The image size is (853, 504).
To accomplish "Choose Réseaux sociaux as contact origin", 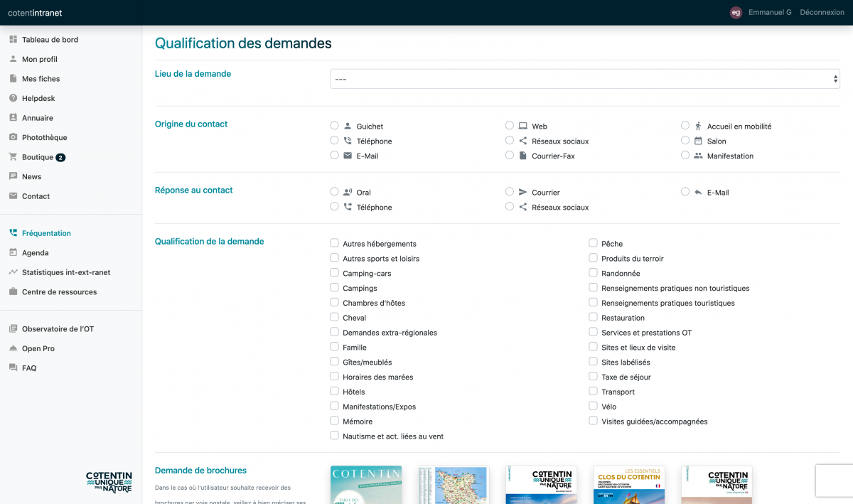I will click(510, 141).
